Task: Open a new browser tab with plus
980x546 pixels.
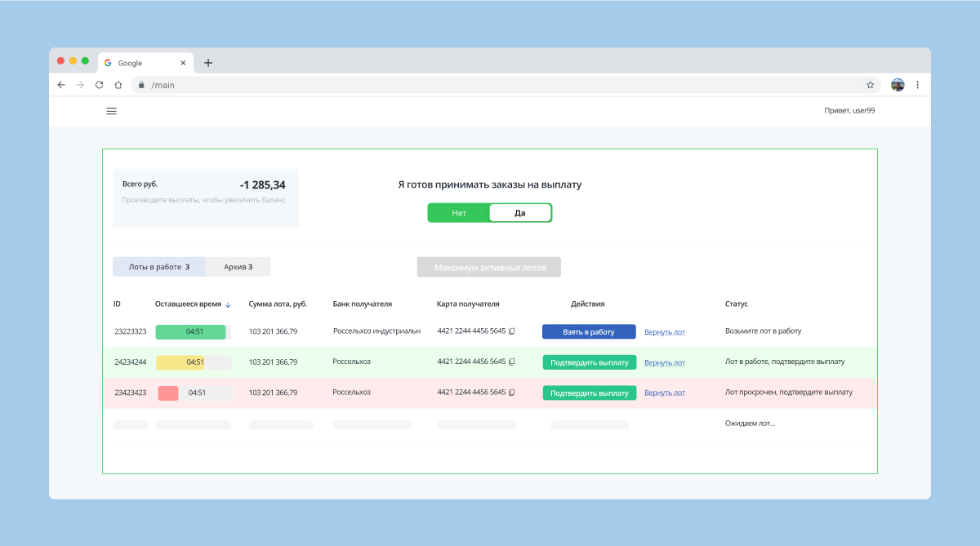Action: click(208, 63)
